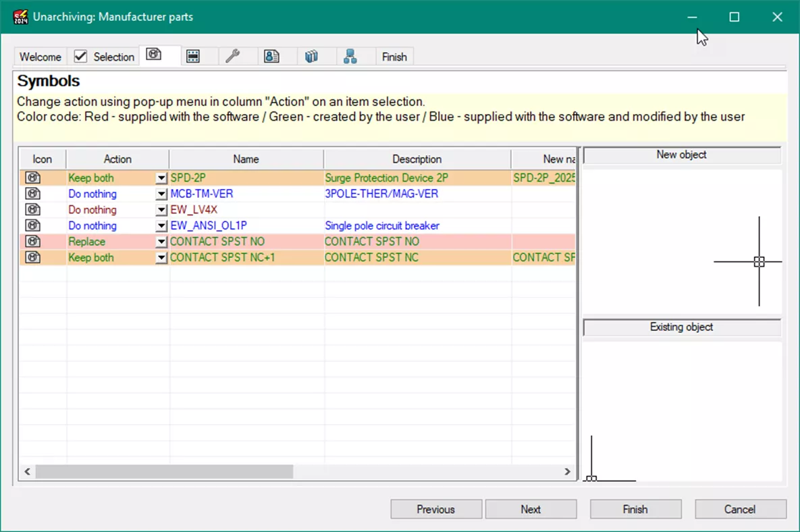Image resolution: width=800 pixels, height=532 pixels.
Task: Open the Action dropdown for CONTACT SPST NO
Action: coord(161,241)
